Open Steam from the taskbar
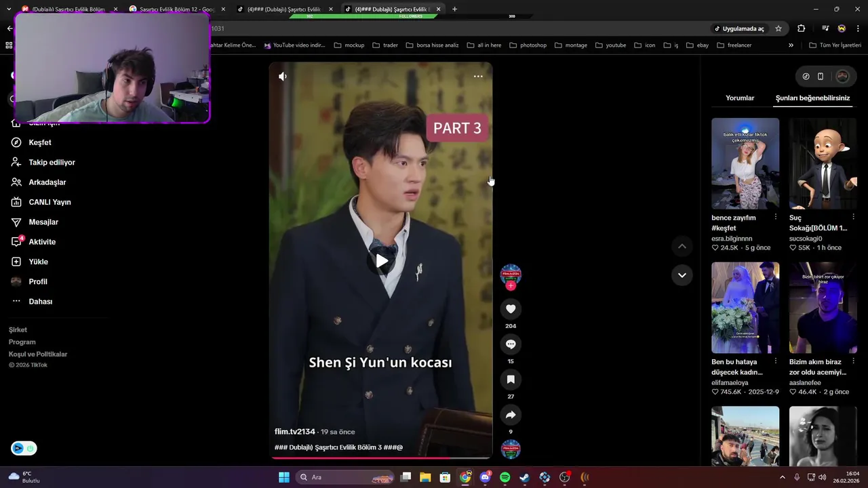The width and height of the screenshot is (868, 488). [x=524, y=477]
